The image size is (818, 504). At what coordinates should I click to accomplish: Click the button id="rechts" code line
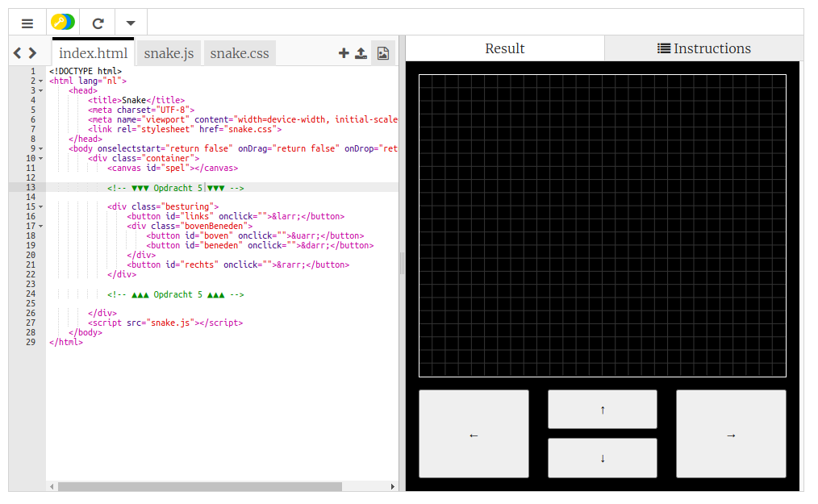point(238,265)
